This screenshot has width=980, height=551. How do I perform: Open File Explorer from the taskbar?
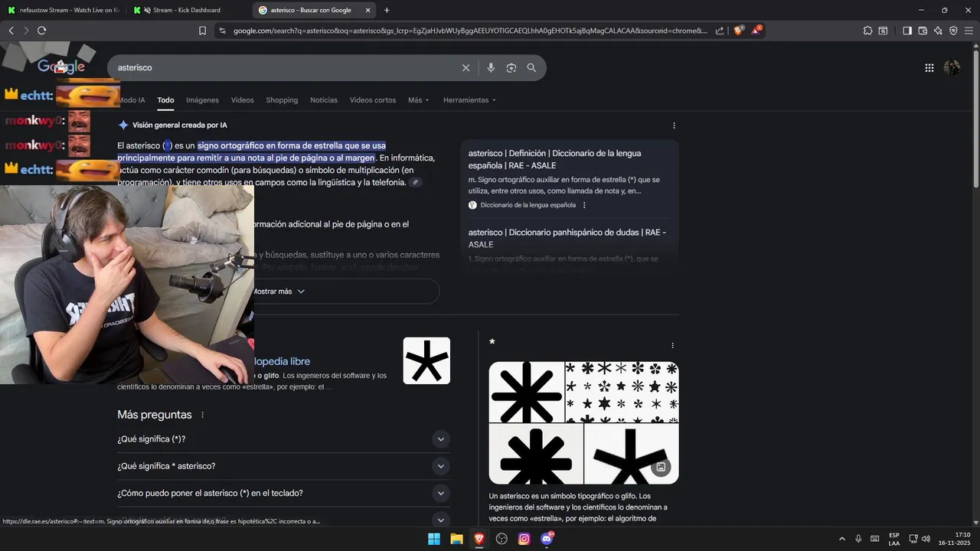click(456, 539)
